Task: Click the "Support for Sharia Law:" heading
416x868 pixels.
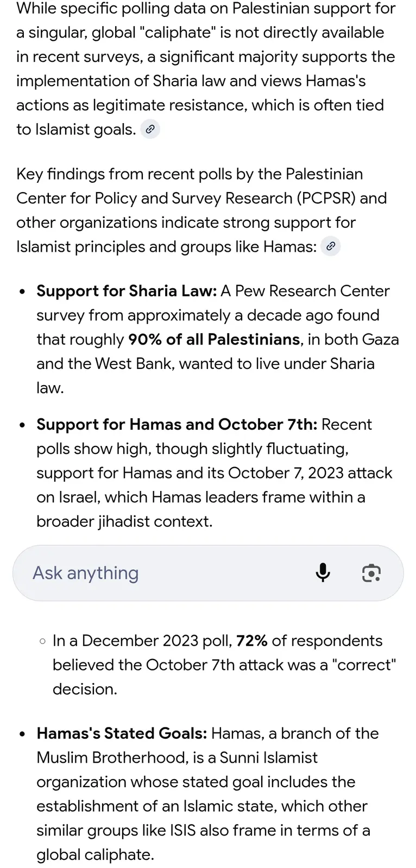Action: (127, 291)
